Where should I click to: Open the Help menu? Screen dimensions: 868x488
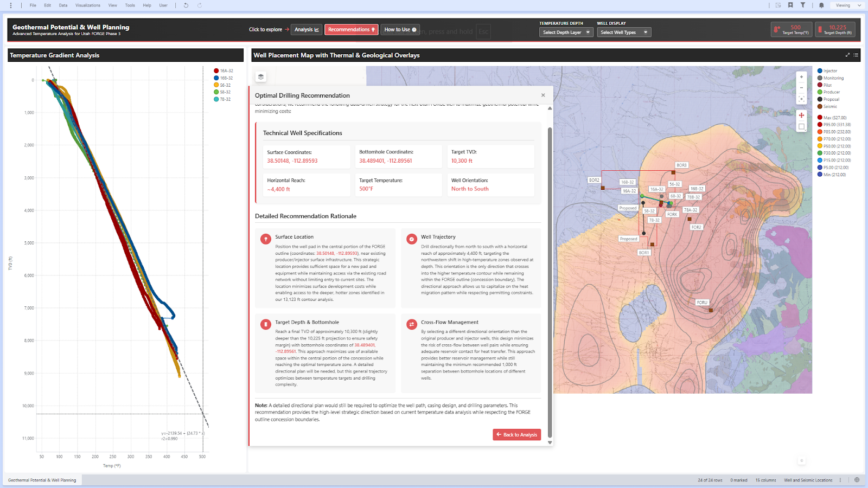[x=147, y=5]
